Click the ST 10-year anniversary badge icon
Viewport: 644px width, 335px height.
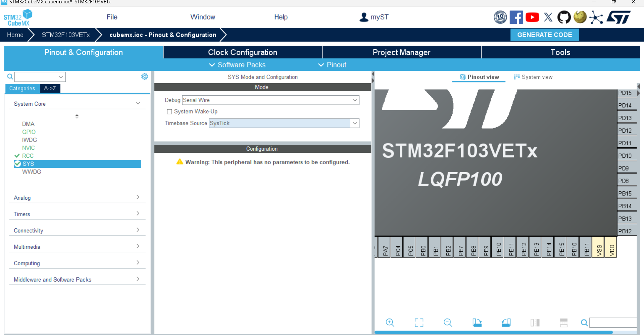[x=500, y=17]
